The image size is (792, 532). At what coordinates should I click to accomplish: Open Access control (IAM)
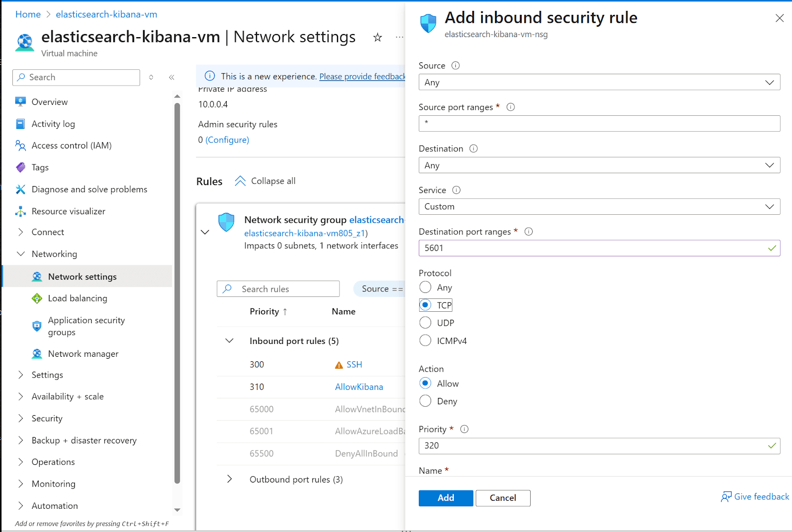[x=71, y=145]
